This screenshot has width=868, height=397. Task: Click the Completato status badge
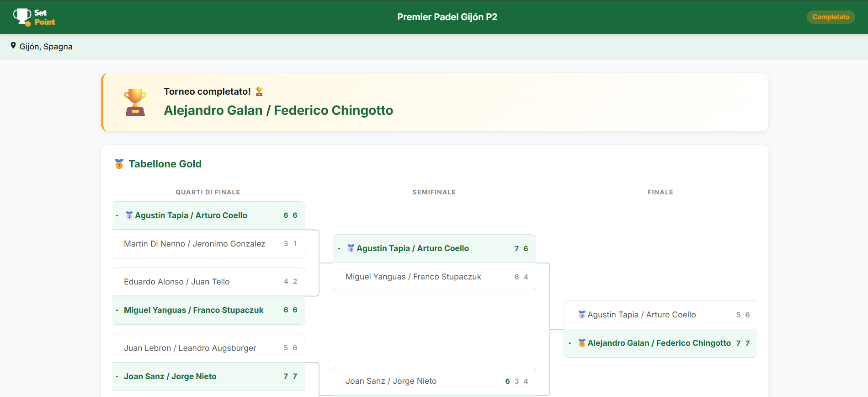click(831, 17)
